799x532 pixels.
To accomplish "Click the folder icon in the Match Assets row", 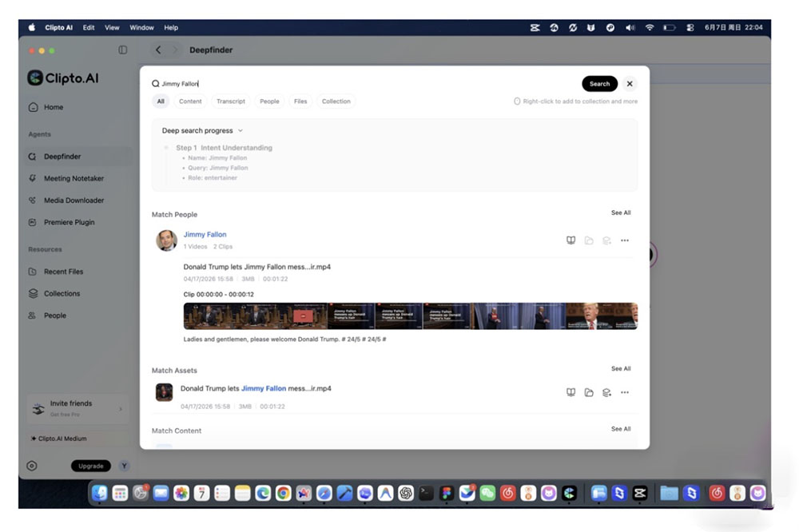I will (x=589, y=392).
